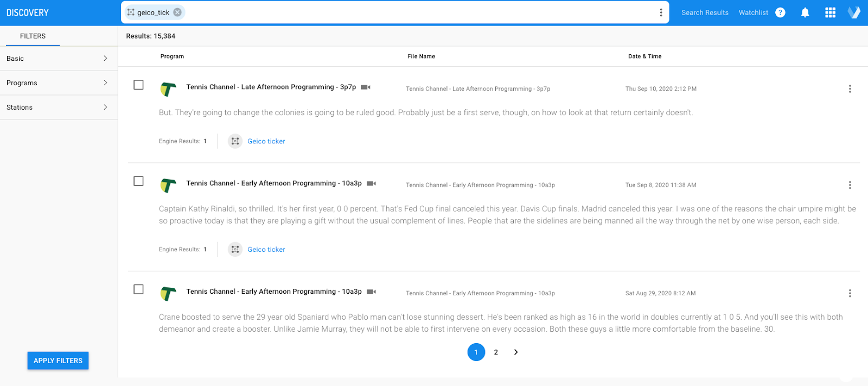This screenshot has height=386, width=868.
Task: Expand the Stations filter section
Action: (x=59, y=107)
